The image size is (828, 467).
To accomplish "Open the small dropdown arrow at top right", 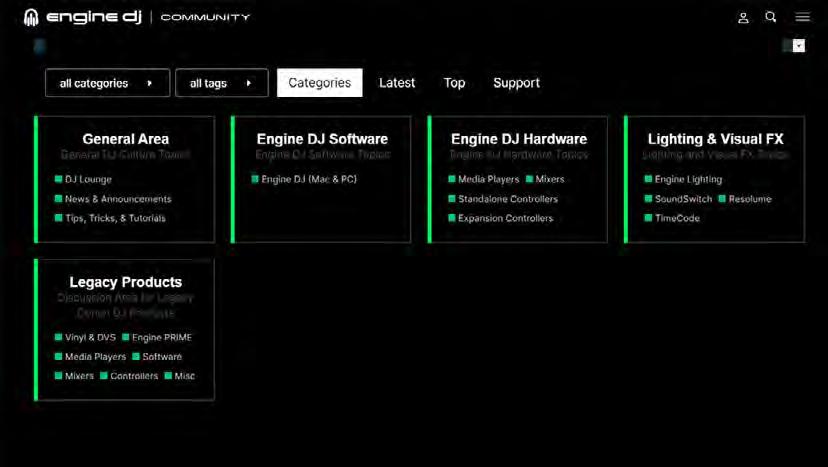I will [799, 46].
